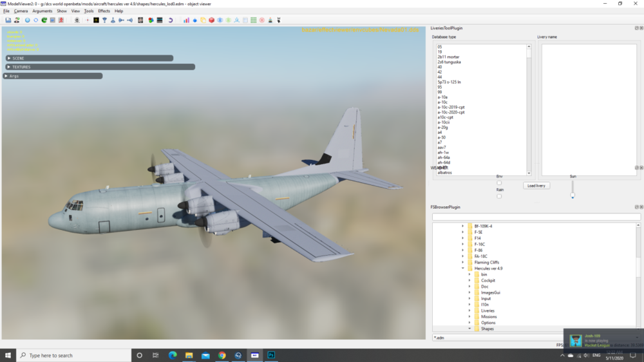Click the blue funnel filter icon
This screenshot has height=362, width=644.
coord(105,20)
